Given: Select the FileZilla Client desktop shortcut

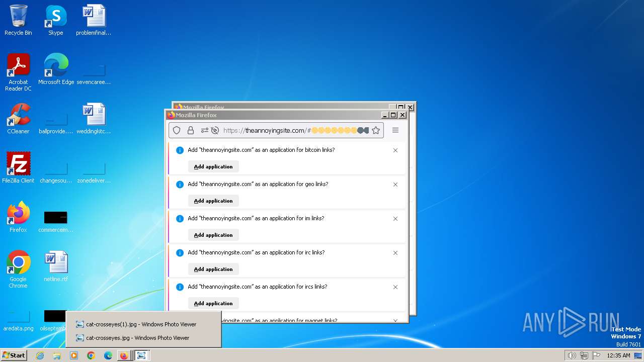Looking at the screenshot, I should 18,168.
